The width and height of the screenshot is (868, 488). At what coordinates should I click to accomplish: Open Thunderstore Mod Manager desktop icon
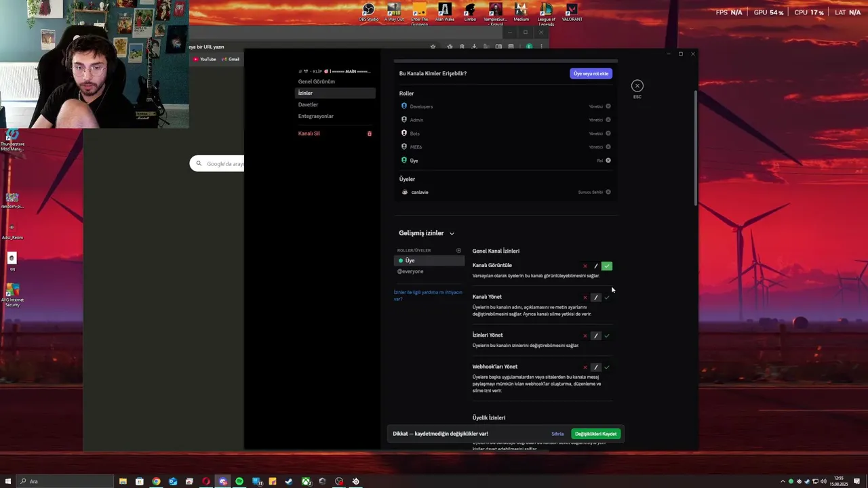pos(12,141)
